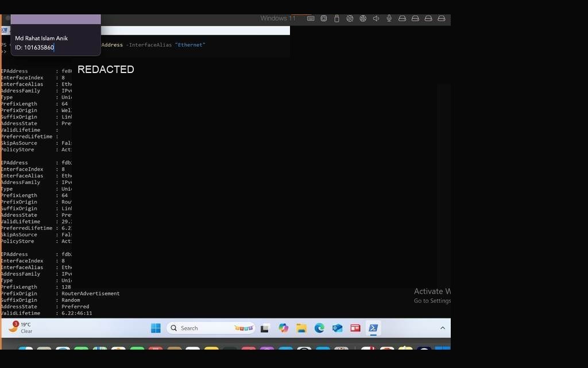Click the Windows 11 VM title text
The image size is (588, 368).
point(278,18)
